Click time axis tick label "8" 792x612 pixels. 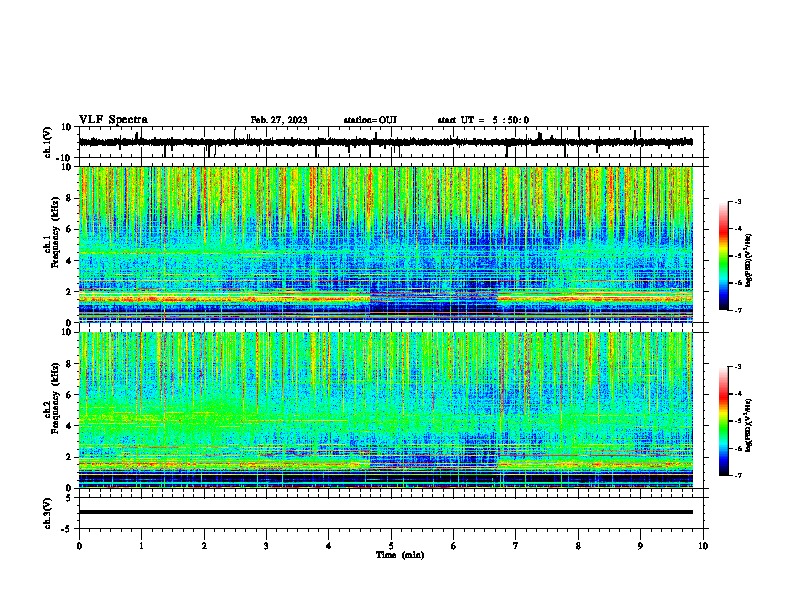tap(578, 546)
